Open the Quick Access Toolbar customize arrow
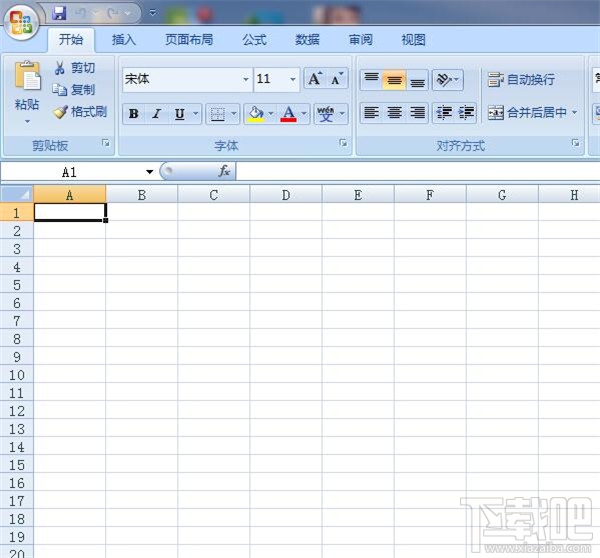The width and height of the screenshot is (600, 558). click(x=153, y=13)
